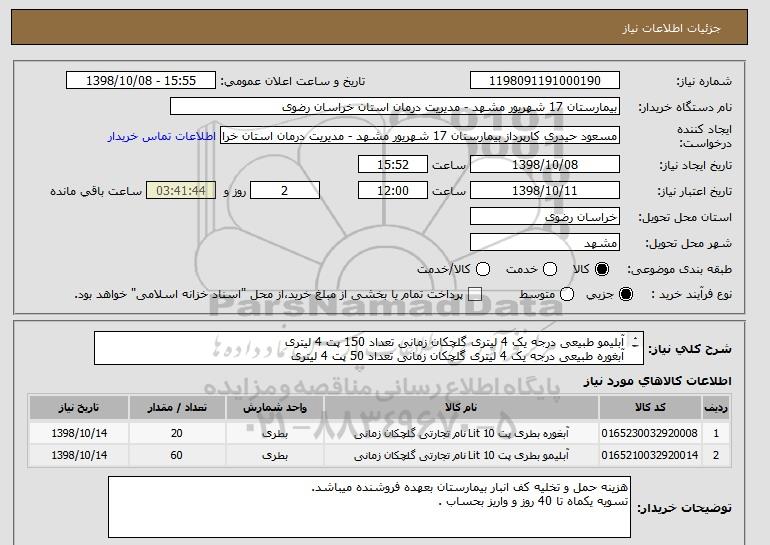The image size is (770, 545).
Task: Click the validity time field 12:00
Action: [393, 191]
